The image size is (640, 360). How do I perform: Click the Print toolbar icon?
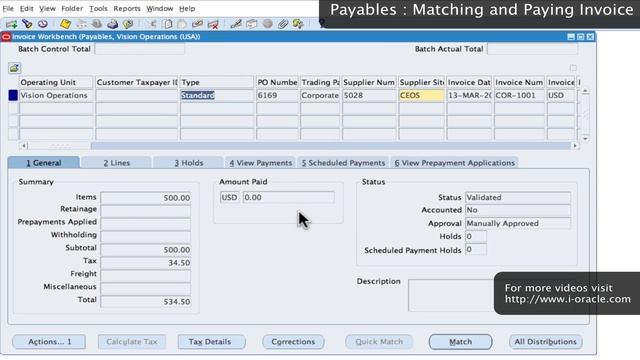click(x=112, y=24)
